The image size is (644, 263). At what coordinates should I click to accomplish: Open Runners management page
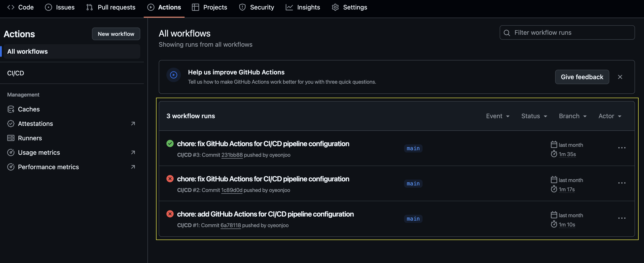tap(30, 138)
